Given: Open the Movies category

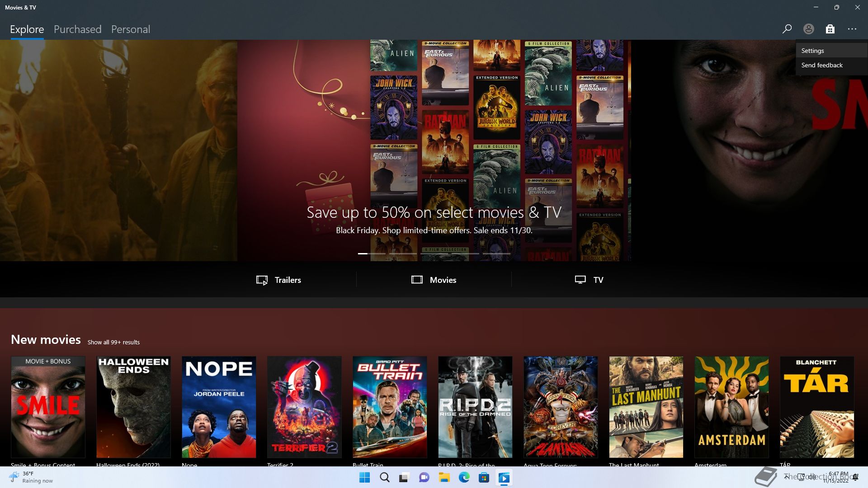Looking at the screenshot, I should tap(434, 280).
